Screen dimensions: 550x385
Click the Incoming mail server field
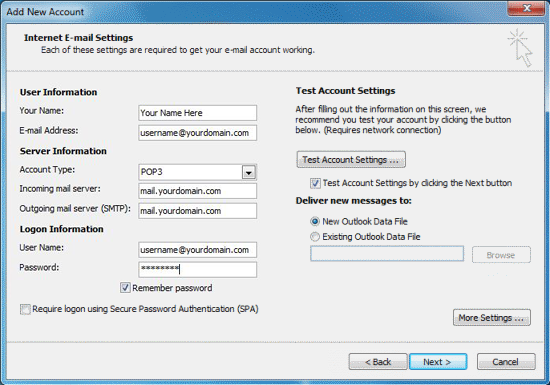click(197, 191)
